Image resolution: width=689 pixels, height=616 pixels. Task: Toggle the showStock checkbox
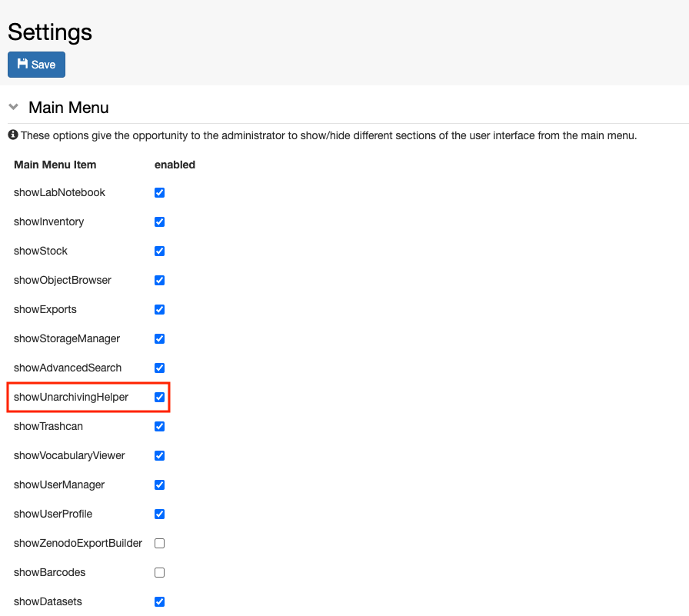click(x=159, y=251)
